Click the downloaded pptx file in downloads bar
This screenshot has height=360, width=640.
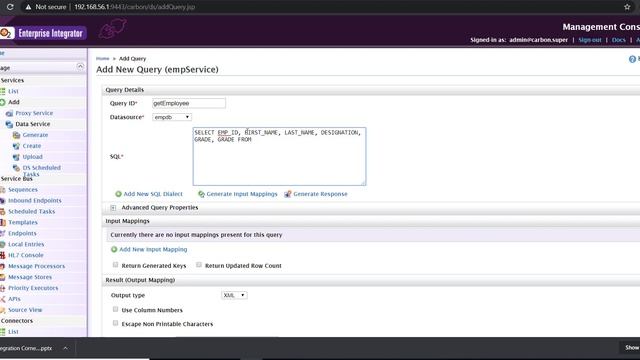(26, 348)
